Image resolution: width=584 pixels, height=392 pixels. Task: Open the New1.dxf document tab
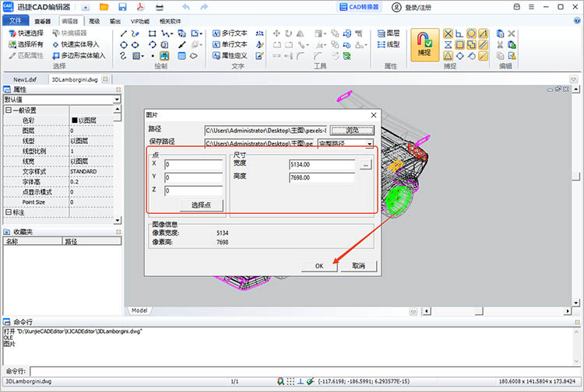click(x=26, y=80)
